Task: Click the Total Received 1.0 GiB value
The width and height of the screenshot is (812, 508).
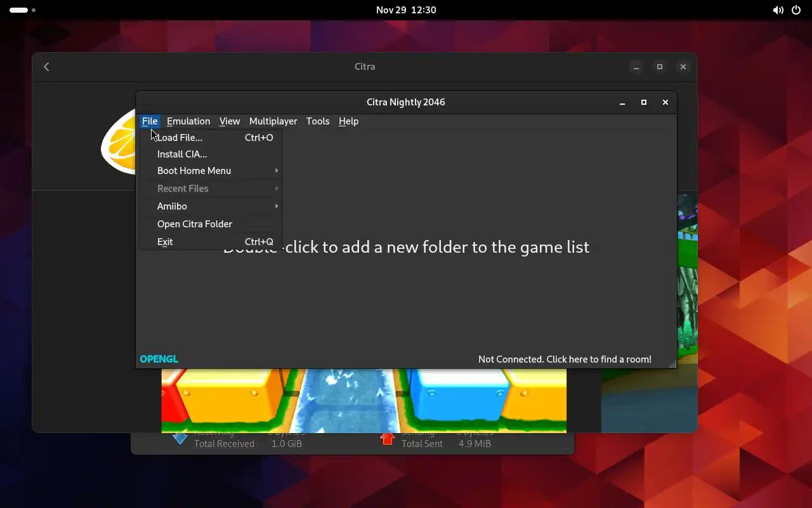Action: point(287,444)
